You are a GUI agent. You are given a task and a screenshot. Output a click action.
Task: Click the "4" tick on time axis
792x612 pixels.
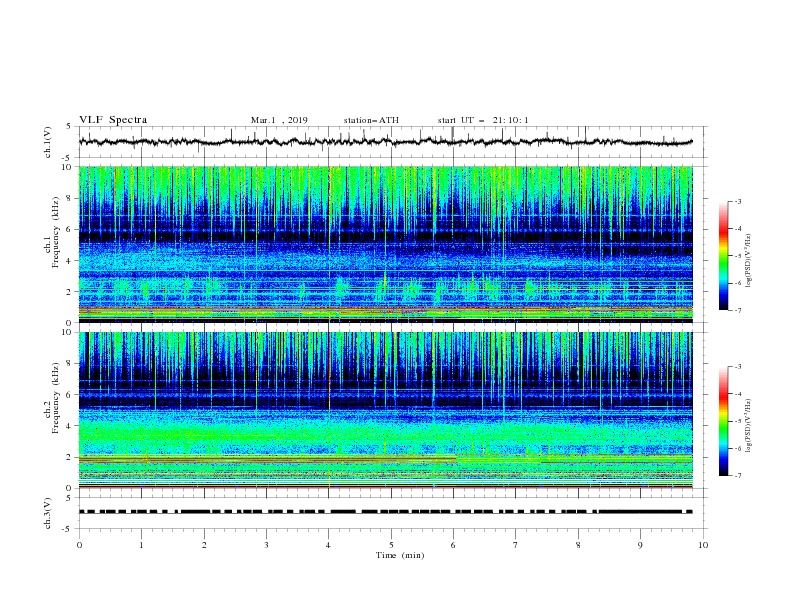click(328, 545)
